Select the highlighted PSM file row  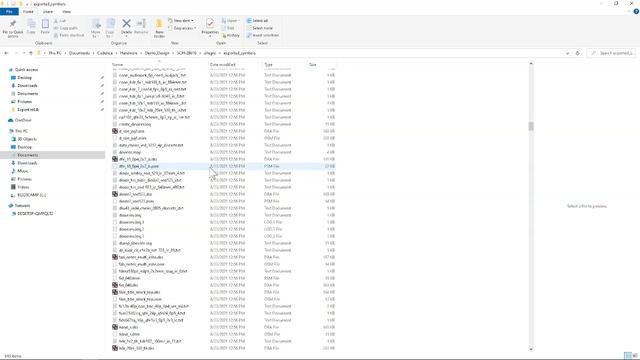click(223, 166)
